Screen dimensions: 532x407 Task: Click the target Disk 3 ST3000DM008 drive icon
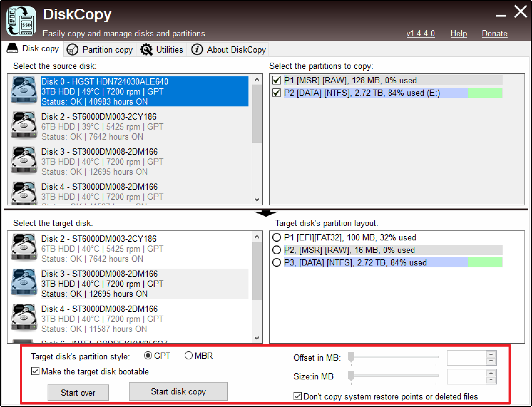(x=24, y=283)
